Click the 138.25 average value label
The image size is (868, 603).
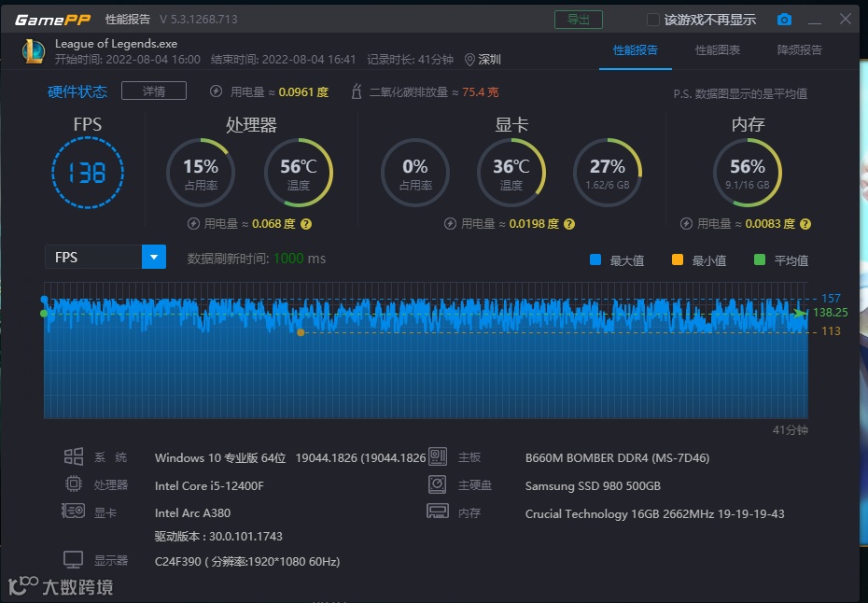[x=831, y=313]
